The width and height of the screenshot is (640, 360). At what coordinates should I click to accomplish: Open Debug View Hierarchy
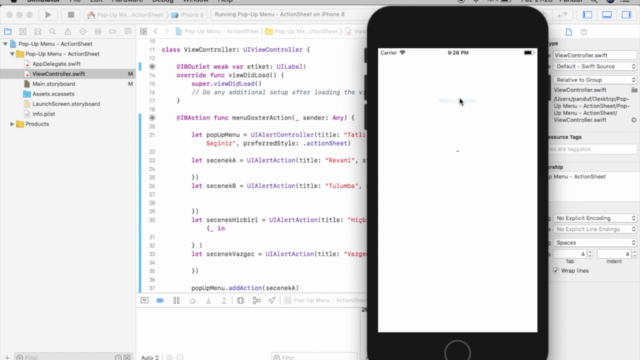[x=240, y=300]
